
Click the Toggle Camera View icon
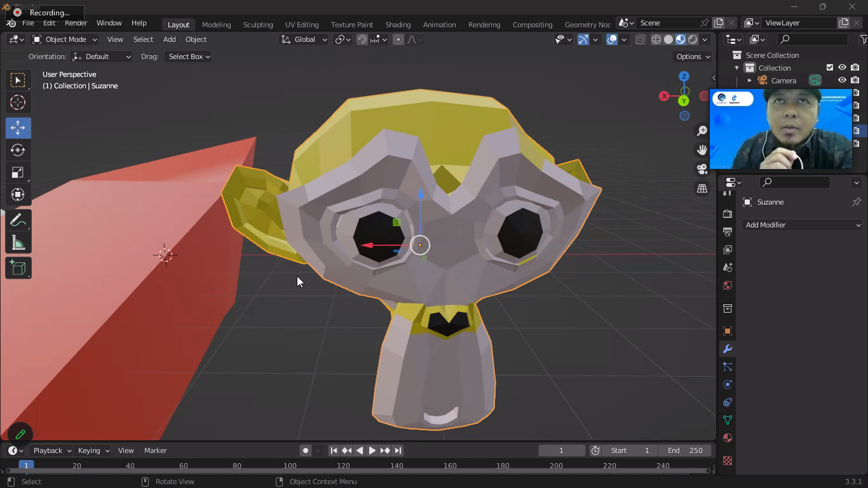pos(702,169)
